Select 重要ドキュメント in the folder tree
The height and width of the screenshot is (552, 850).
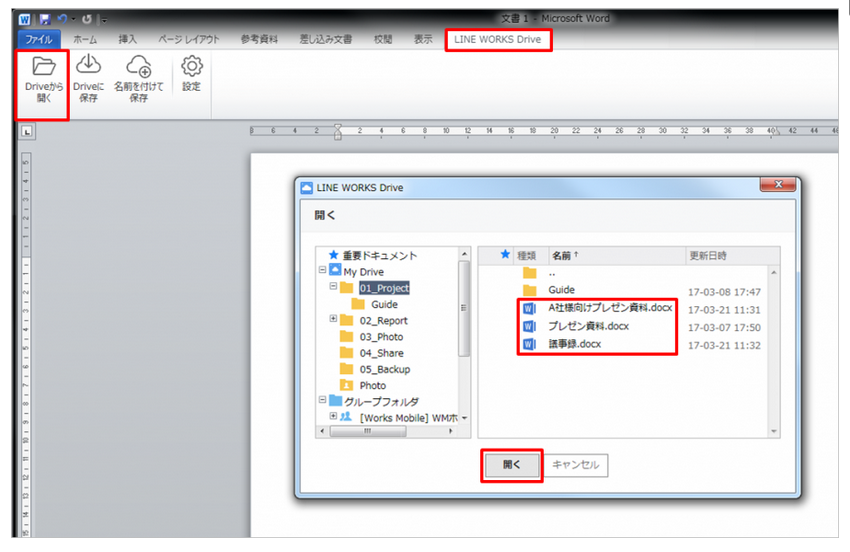379,255
